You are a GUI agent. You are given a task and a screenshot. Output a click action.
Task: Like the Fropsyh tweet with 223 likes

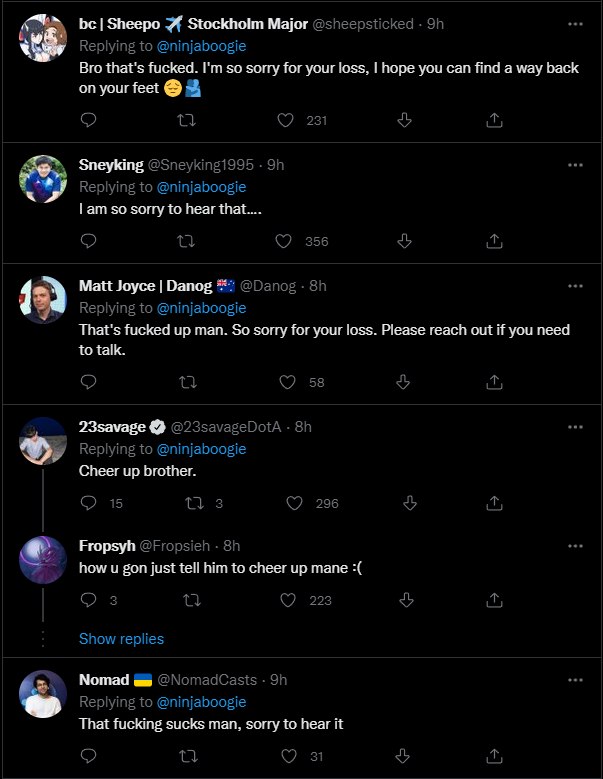[x=288, y=600]
